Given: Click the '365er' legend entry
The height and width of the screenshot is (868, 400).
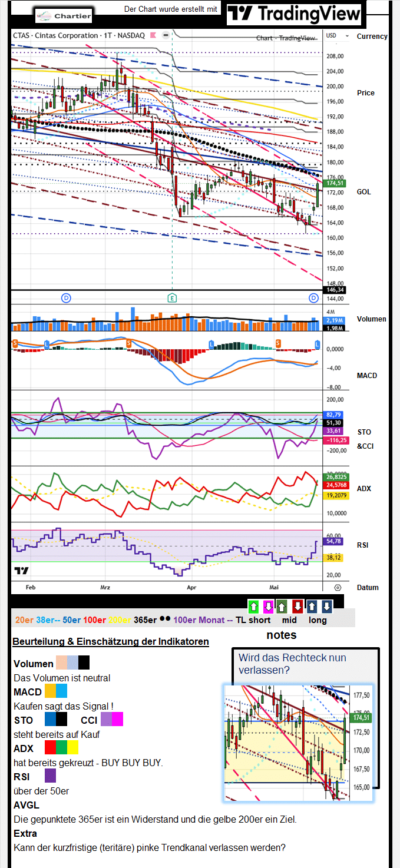Looking at the screenshot, I should tap(146, 619).
